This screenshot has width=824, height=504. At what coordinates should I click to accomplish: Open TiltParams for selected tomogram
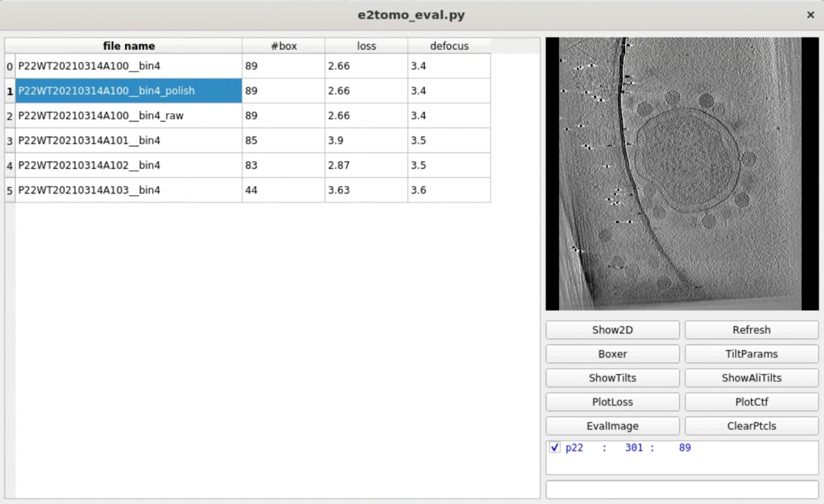click(x=751, y=354)
